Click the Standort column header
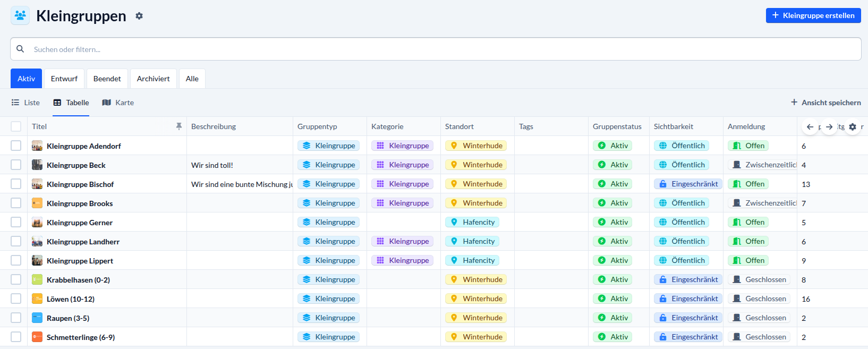 click(x=459, y=126)
